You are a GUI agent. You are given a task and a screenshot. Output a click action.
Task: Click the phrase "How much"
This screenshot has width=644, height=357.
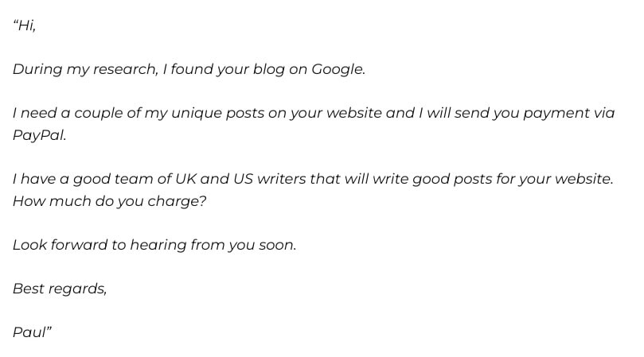(x=46, y=201)
